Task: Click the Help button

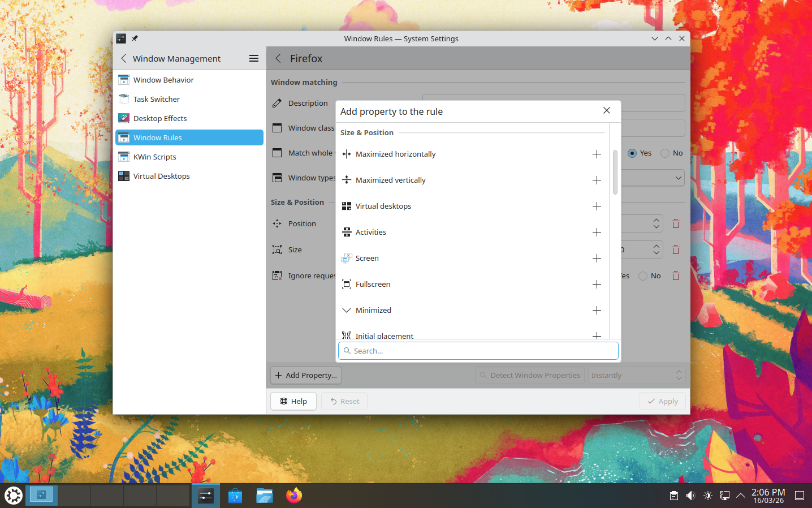Action: [x=293, y=401]
